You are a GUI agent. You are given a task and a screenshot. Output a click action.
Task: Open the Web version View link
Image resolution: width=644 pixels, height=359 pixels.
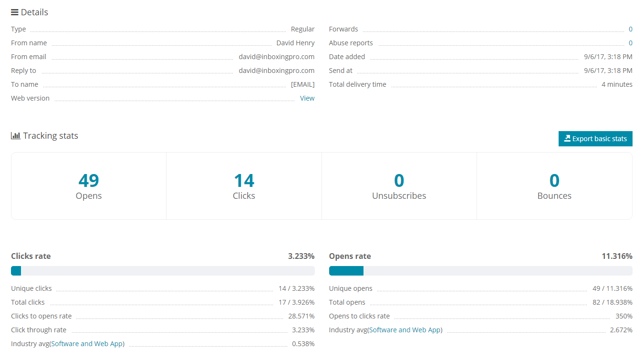(x=307, y=98)
